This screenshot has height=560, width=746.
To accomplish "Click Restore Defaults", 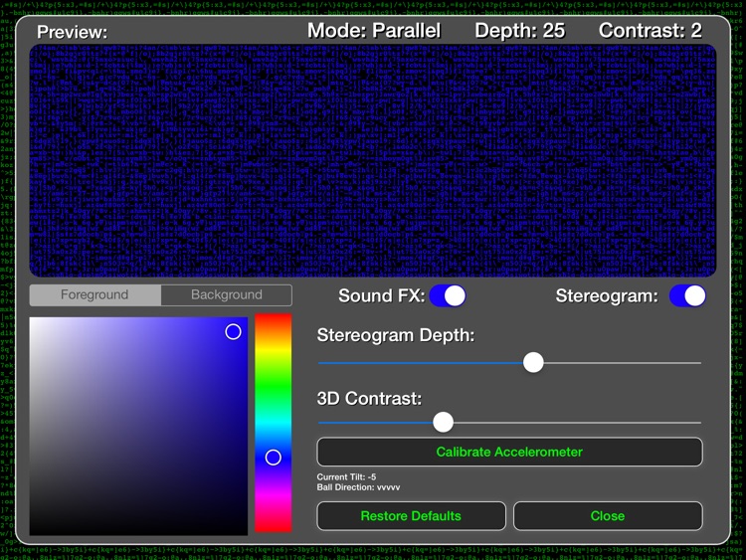I will [x=411, y=515].
